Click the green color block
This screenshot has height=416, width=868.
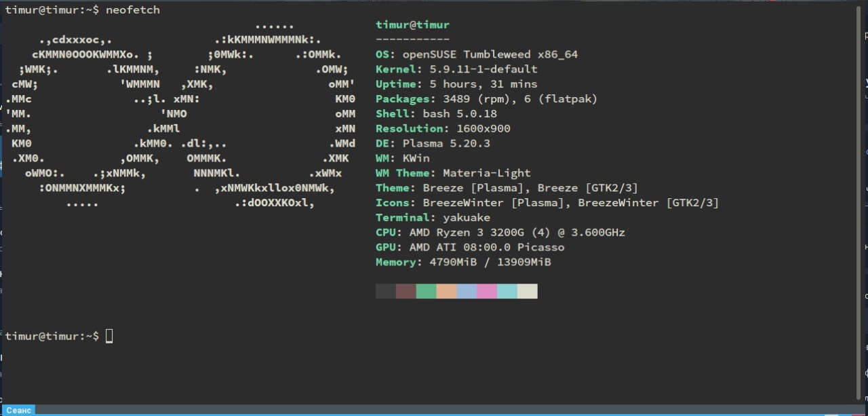pyautogui.click(x=426, y=291)
